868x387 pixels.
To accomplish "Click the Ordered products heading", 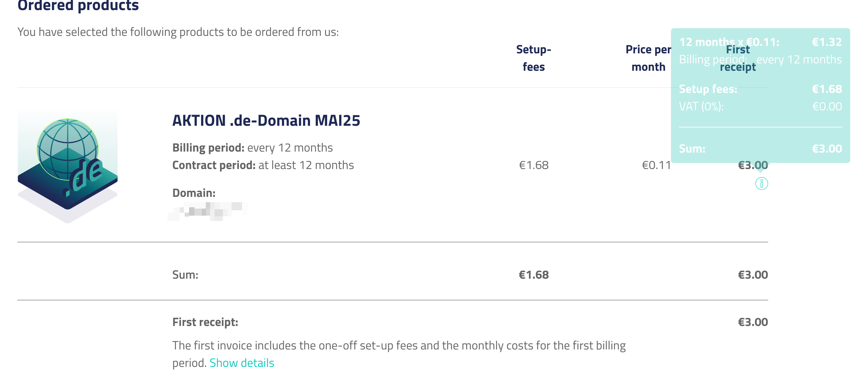I will click(x=78, y=5).
